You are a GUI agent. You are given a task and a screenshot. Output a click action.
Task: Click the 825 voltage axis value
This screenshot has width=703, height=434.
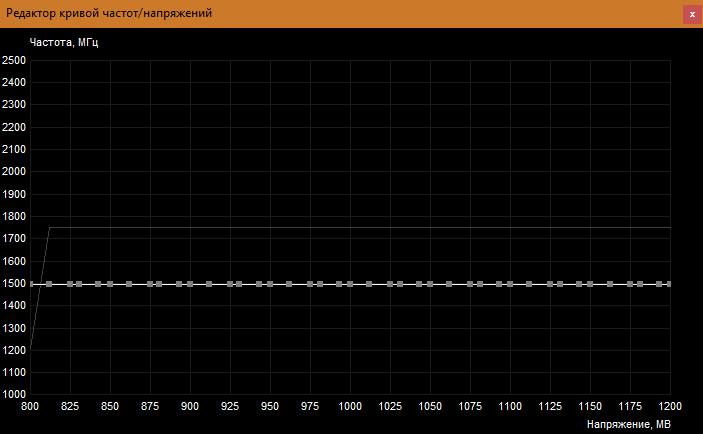(70, 406)
